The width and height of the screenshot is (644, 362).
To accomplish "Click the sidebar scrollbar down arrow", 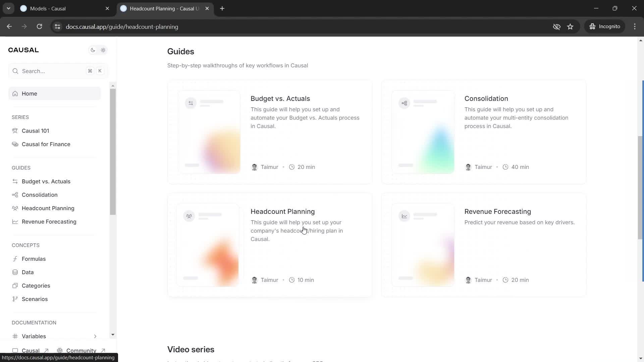I will click(x=113, y=335).
